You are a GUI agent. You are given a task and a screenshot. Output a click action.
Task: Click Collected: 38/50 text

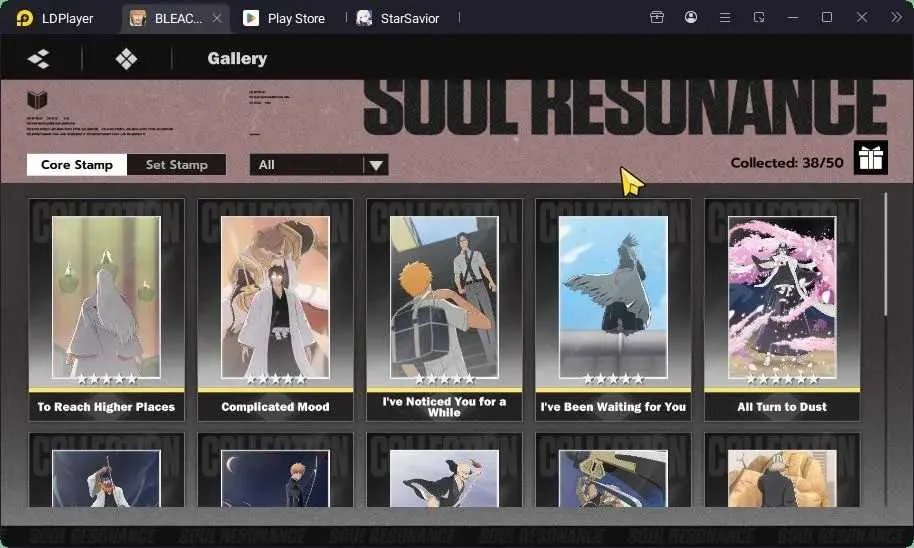click(787, 163)
